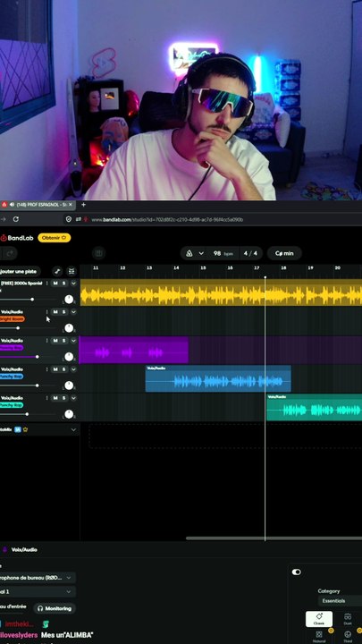Select the green Voix/Audio clip
This screenshot has height=644, width=362.
tap(314, 407)
